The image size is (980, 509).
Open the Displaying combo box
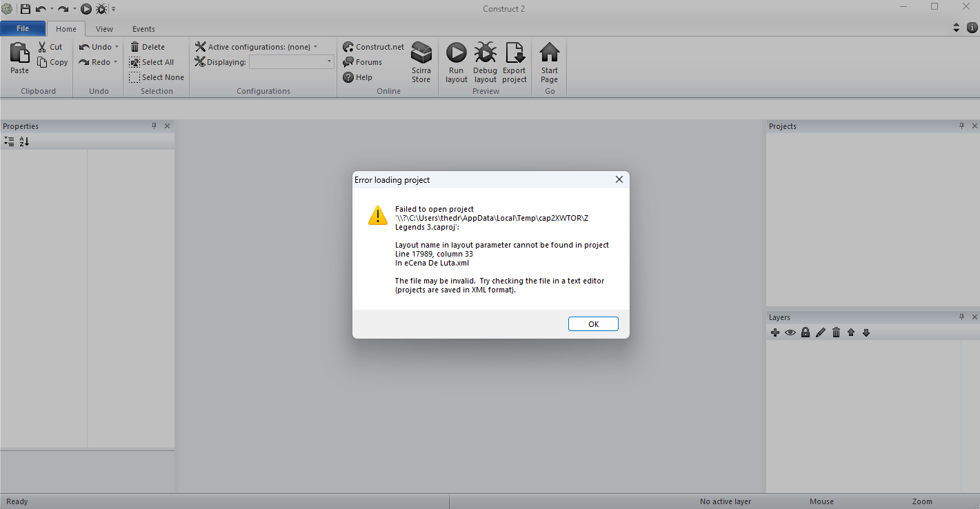(x=292, y=62)
